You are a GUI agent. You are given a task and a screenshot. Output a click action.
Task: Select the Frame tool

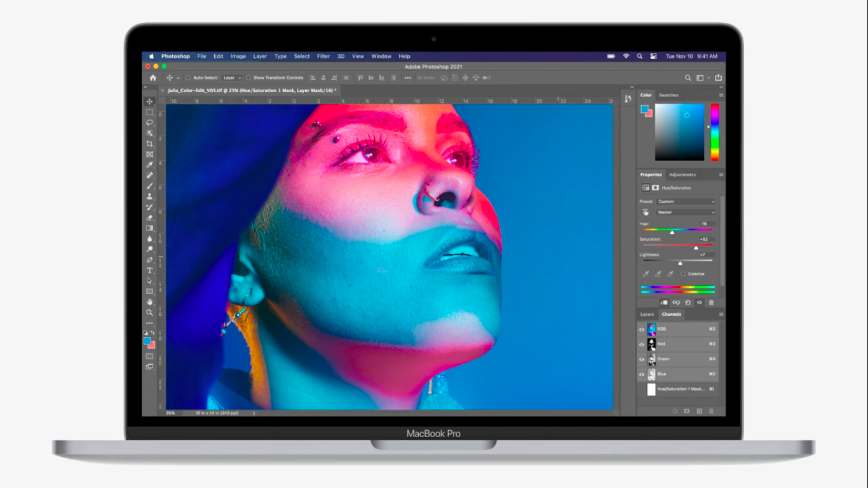(150, 154)
